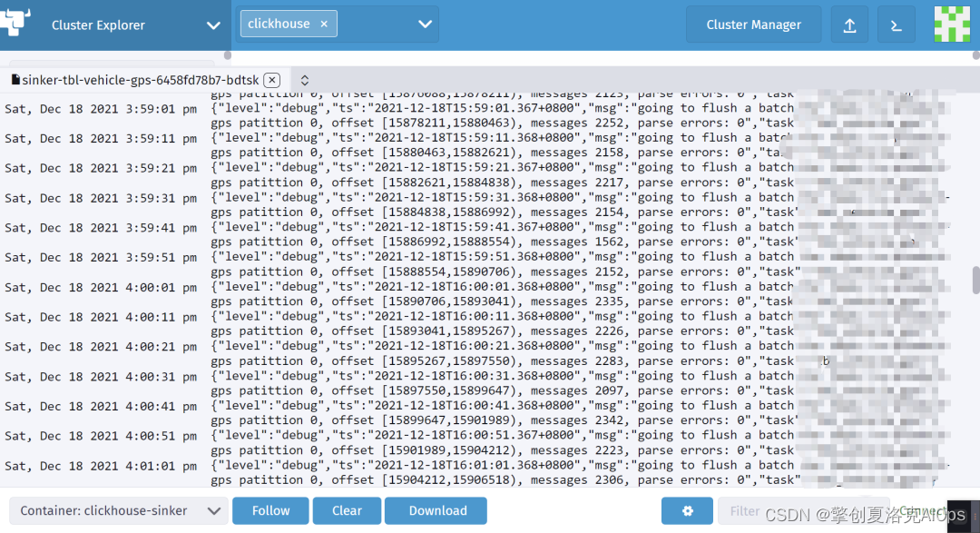The image size is (980, 533).
Task: Open the kubectl shell icon
Action: pyautogui.click(x=896, y=25)
